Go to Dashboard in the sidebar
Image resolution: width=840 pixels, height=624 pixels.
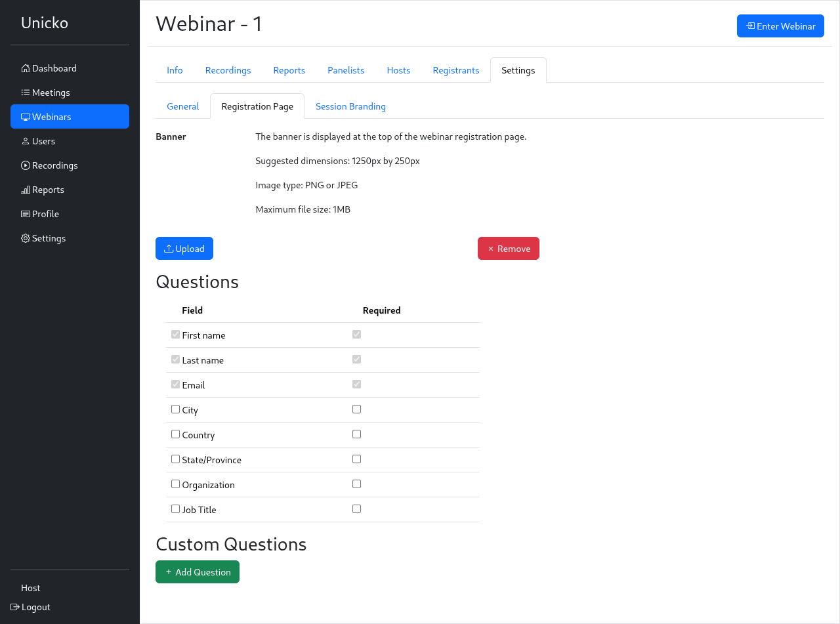pos(70,68)
